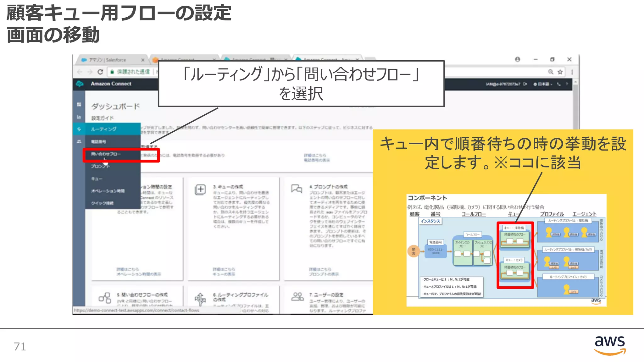Click the zoom magnifier icon in address bar
The image size is (644, 362).
(551, 72)
